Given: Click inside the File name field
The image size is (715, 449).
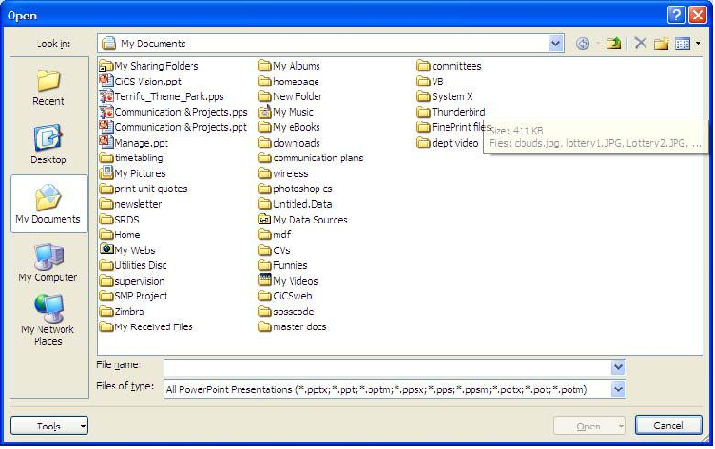Looking at the screenshot, I should [x=387, y=367].
